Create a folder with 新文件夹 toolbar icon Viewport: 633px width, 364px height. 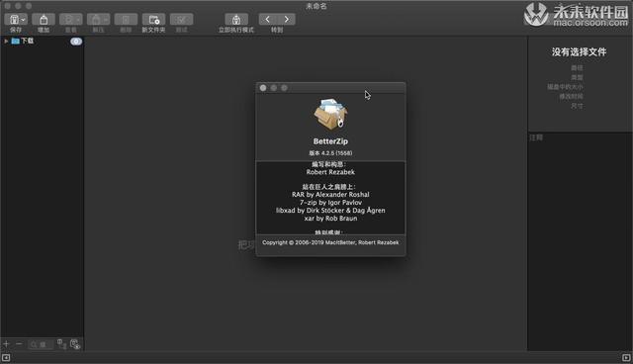(153, 20)
